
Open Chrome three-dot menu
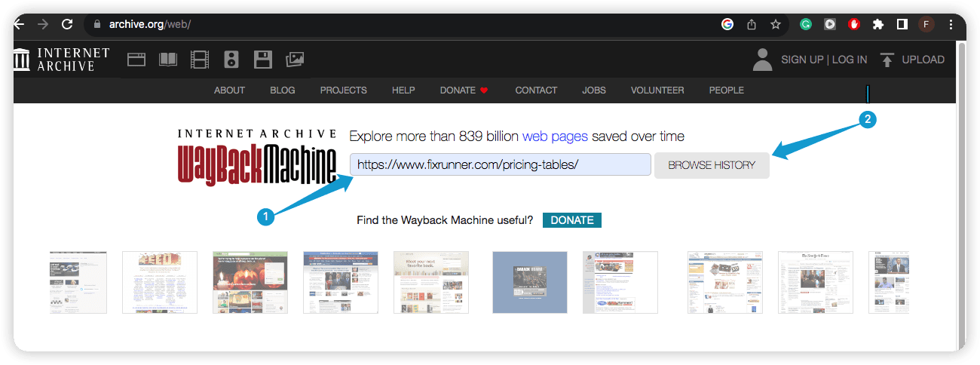coord(951,24)
